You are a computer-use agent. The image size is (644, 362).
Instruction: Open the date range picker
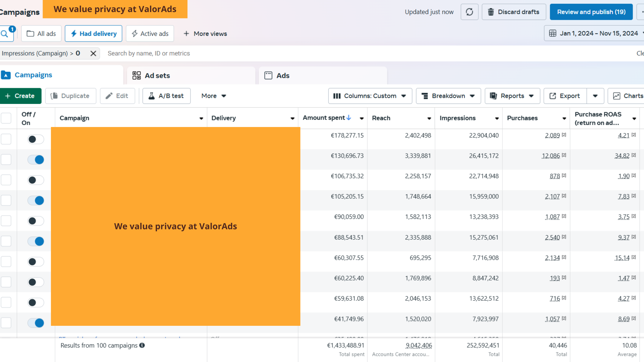(594, 33)
